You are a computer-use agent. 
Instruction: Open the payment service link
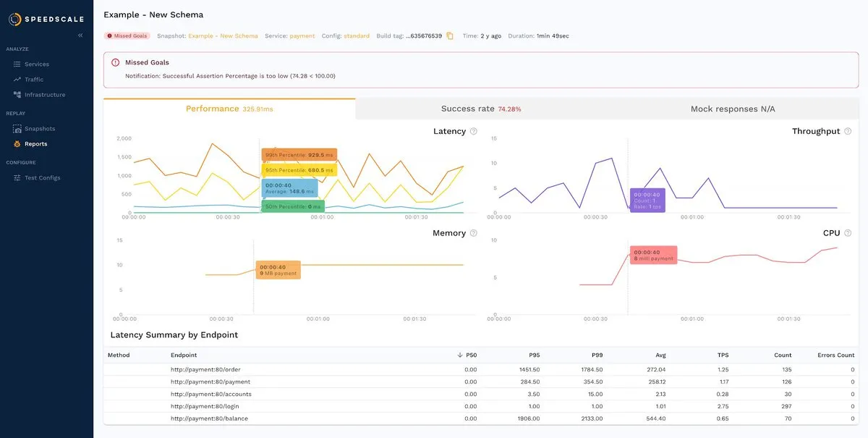tap(302, 34)
